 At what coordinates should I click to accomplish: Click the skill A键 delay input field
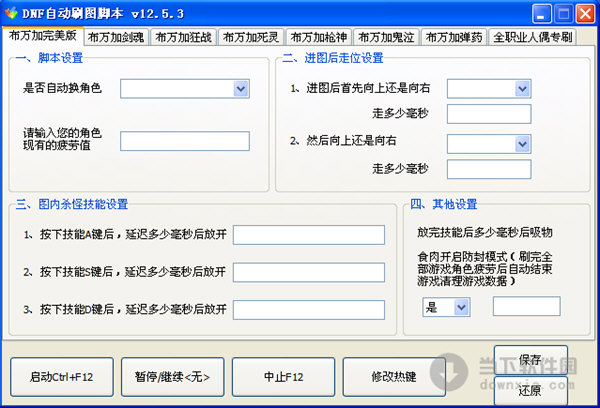[309, 235]
